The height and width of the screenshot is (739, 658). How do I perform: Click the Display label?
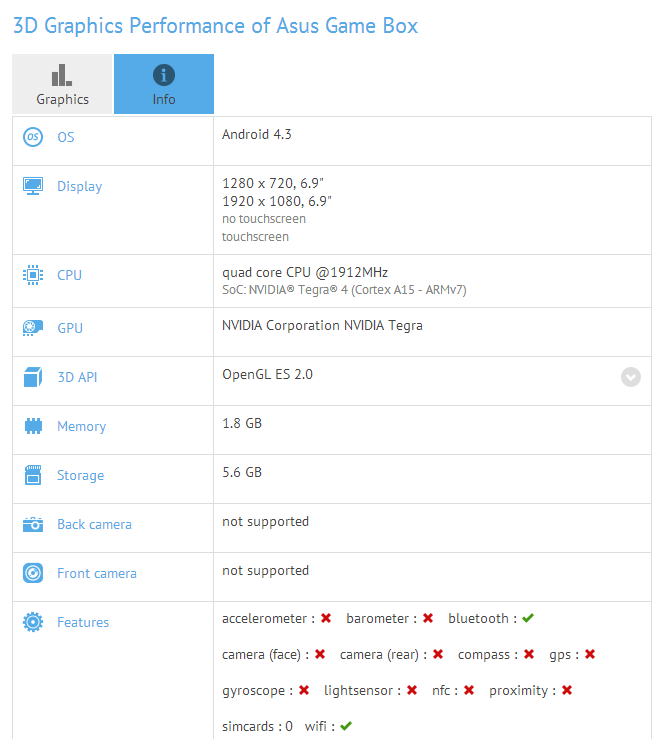(80, 187)
